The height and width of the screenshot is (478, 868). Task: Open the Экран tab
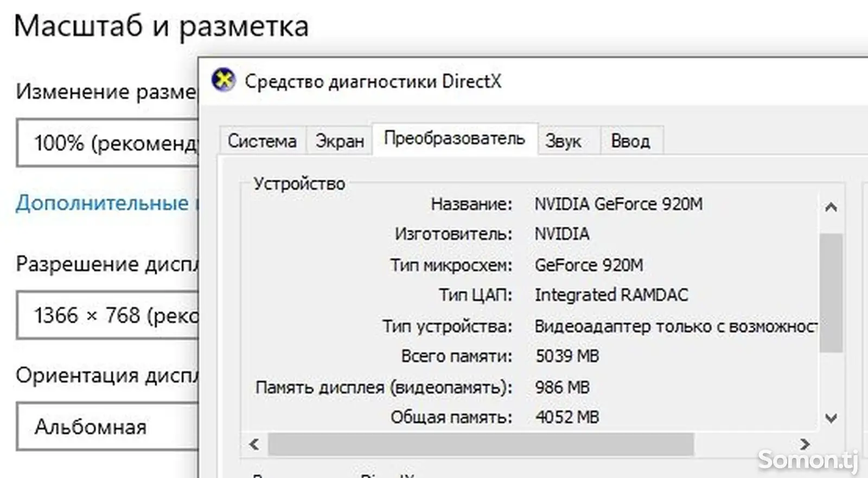pos(340,141)
